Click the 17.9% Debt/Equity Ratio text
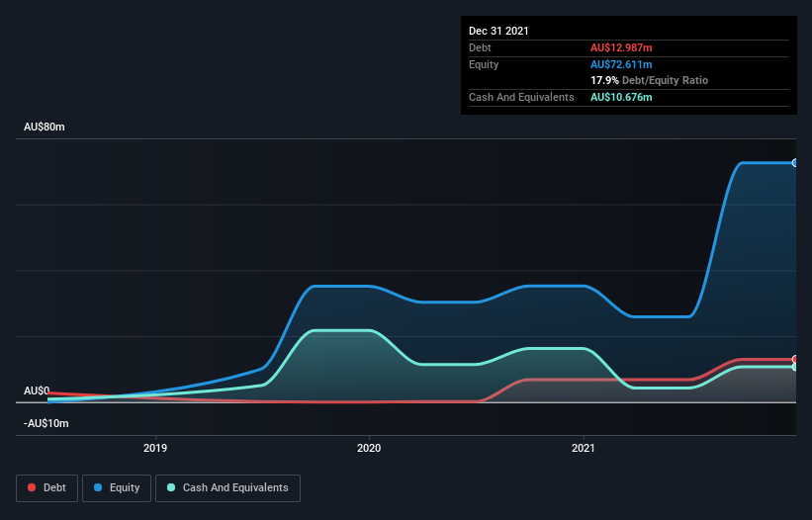Viewport: 812px width, 520px height. pos(650,80)
